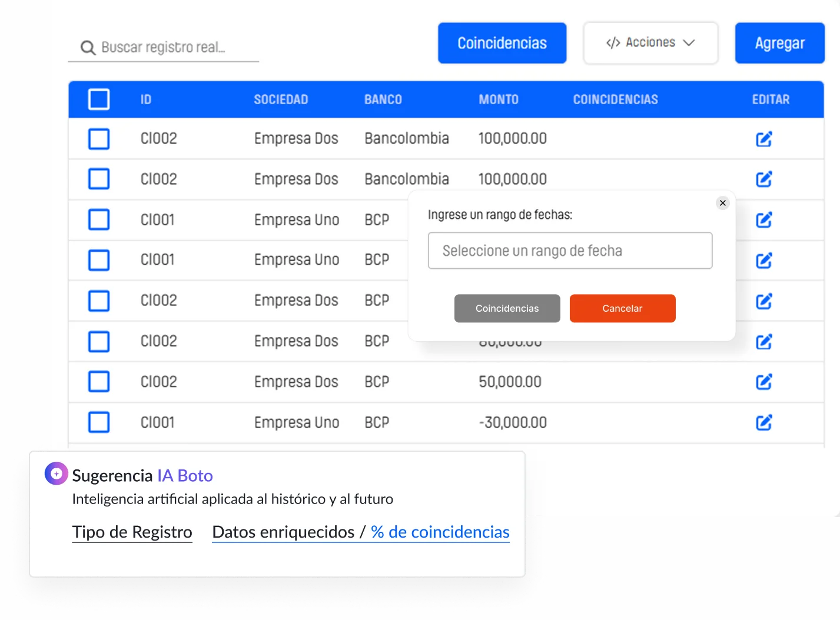Expand the Acciones dropdown

point(650,42)
